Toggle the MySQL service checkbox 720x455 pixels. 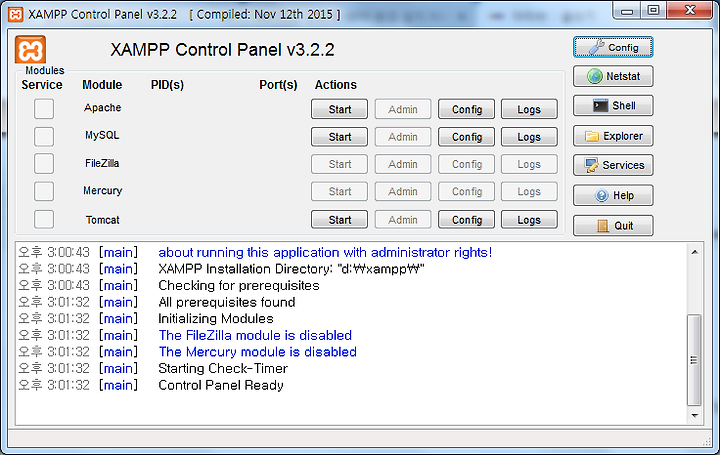pyautogui.click(x=44, y=136)
